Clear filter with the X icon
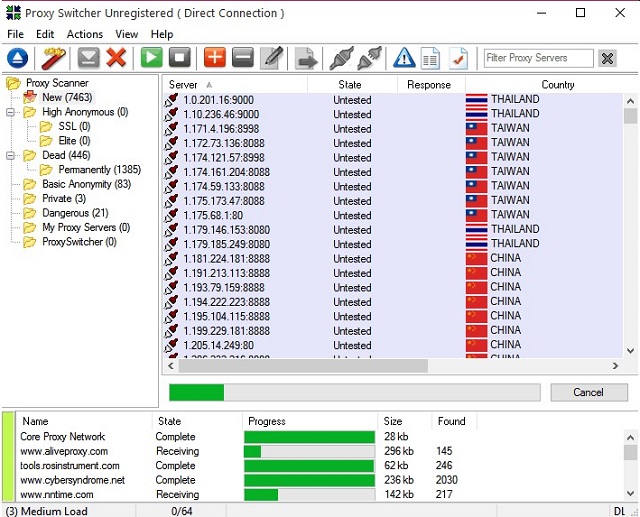 coord(607,58)
